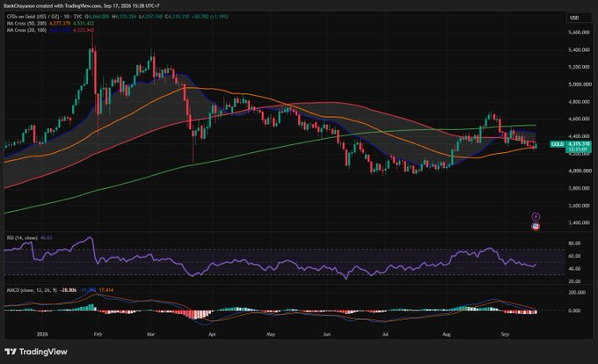Click the green MA value 4,531.422
Screen dimensions: 598x364
(84, 23)
